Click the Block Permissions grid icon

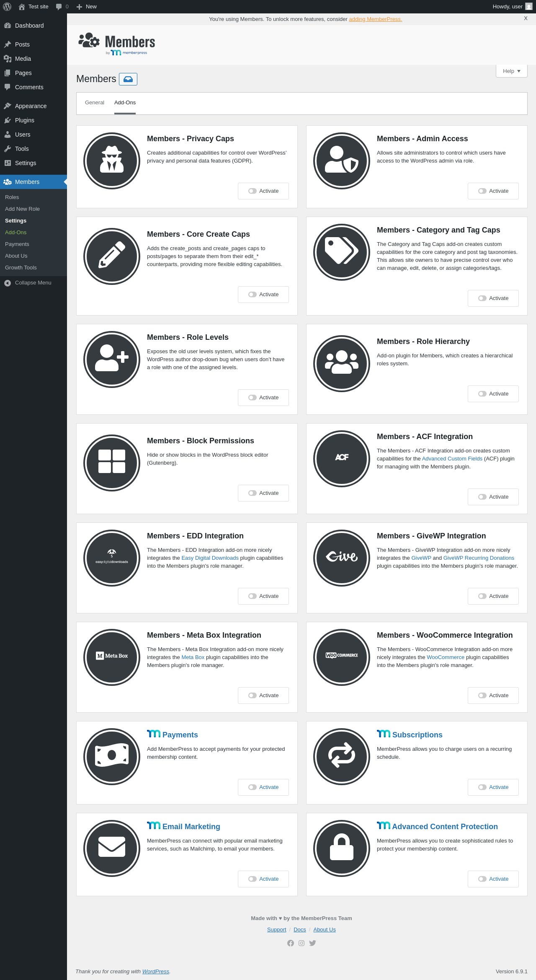112,463
